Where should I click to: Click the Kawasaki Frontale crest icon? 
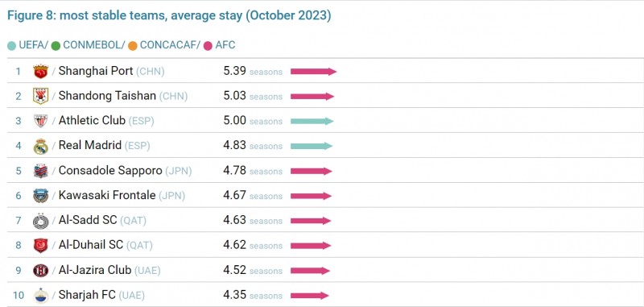click(41, 196)
